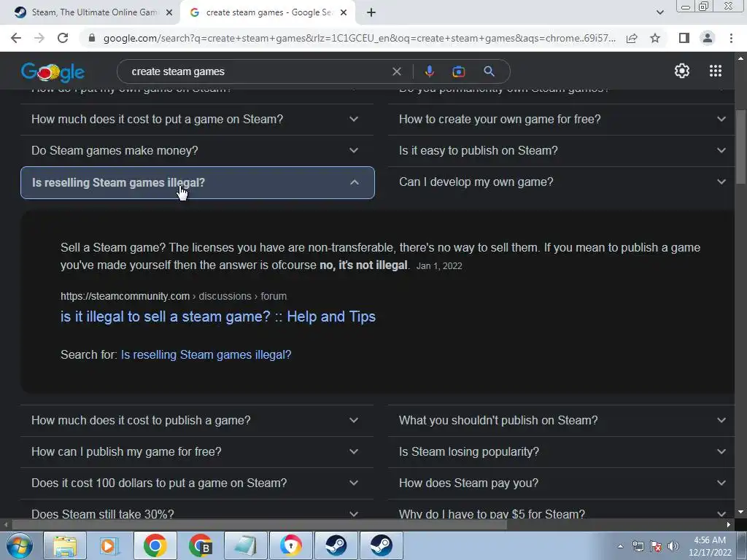This screenshot has height=560, width=747.
Task: Collapse "Is reselling Steam games illegal?"
Action: (x=197, y=182)
